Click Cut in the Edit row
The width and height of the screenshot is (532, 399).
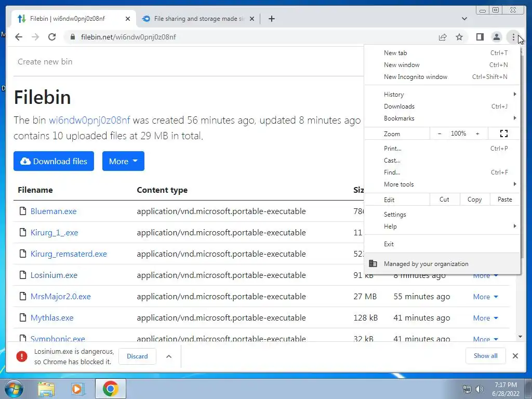click(x=445, y=199)
